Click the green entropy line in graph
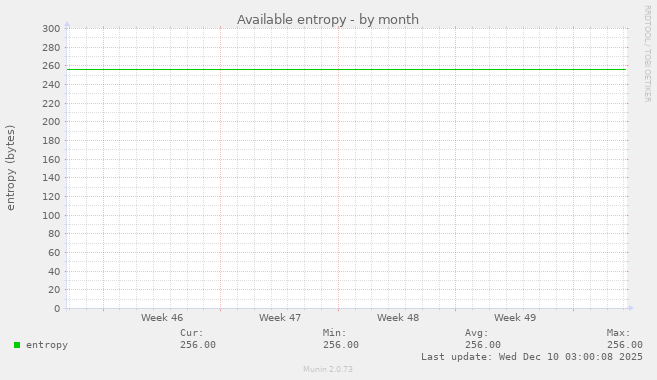 [x=347, y=70]
